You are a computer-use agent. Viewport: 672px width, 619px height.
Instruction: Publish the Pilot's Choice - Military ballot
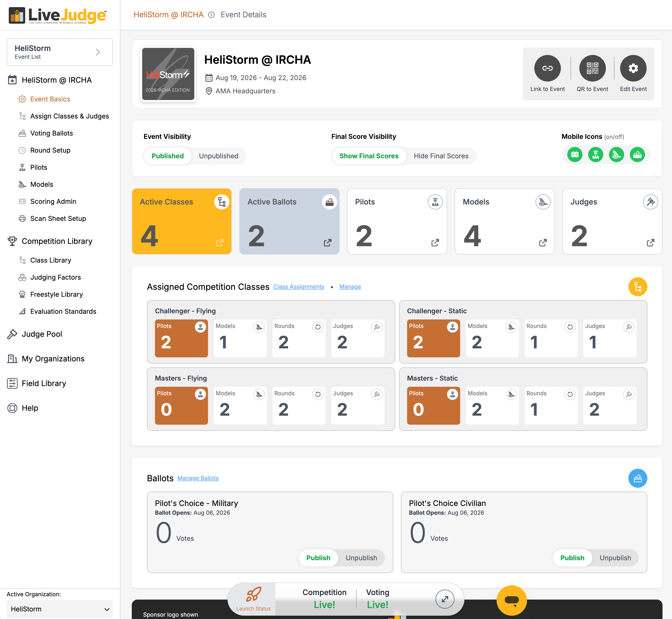click(318, 558)
